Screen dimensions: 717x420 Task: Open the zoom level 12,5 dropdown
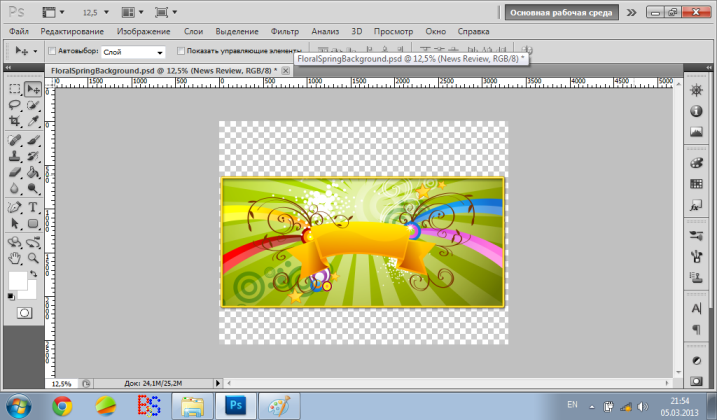[x=97, y=14]
